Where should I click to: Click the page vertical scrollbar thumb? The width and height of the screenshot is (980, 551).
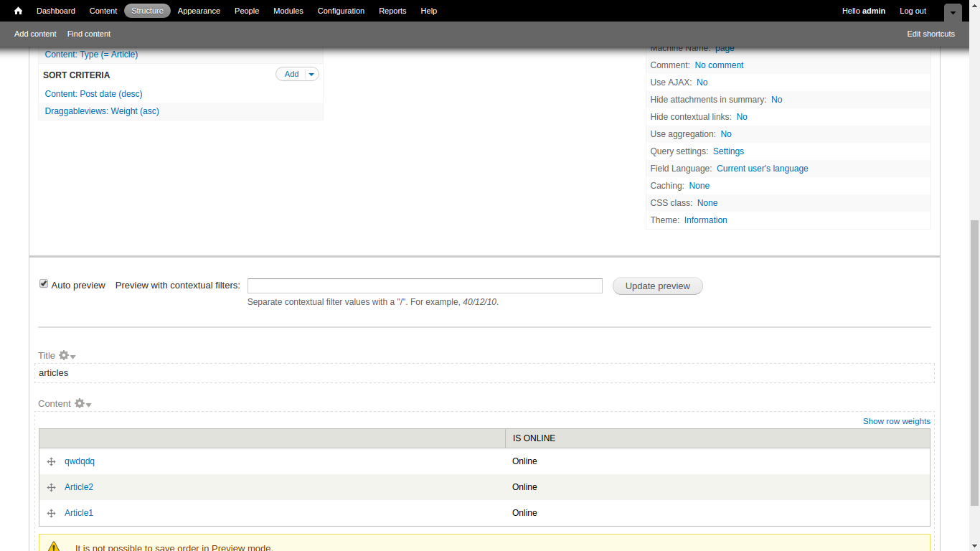974,363
